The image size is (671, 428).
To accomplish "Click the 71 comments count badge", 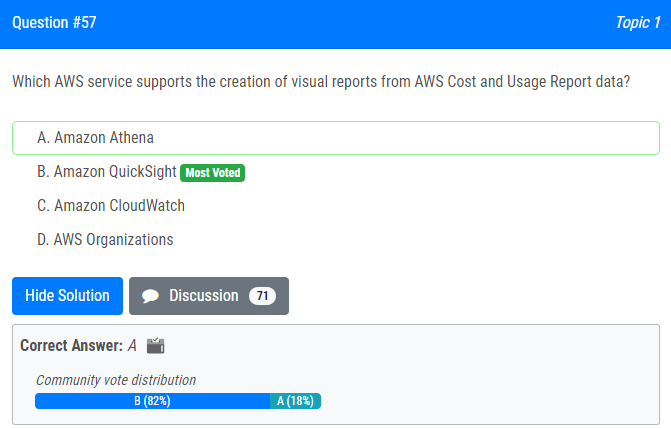I will coord(262,296).
